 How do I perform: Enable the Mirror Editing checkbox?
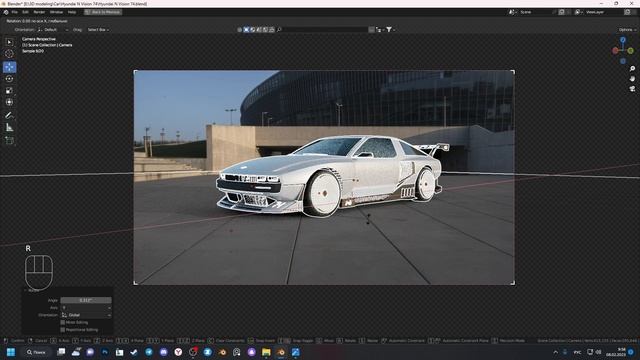point(63,322)
